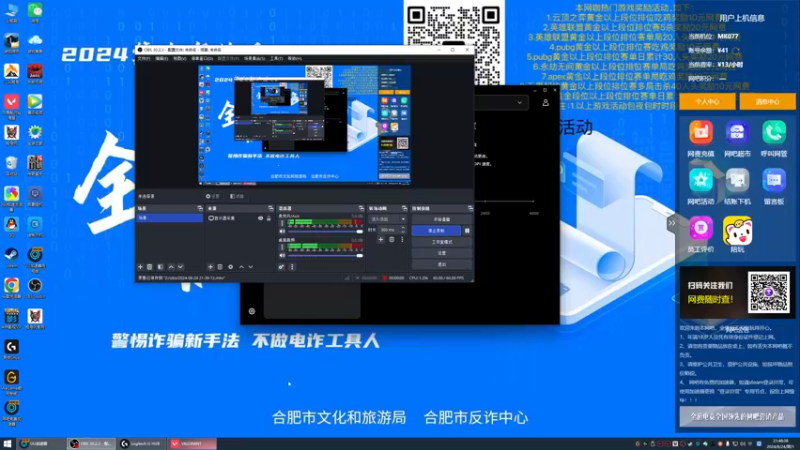The width and height of the screenshot is (800, 450).
Task: Open 留言板 message board icon
Action: pos(773,181)
